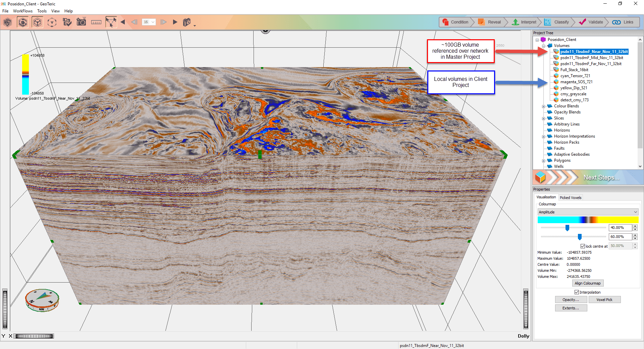Click the Voxel Pick button

click(x=605, y=299)
